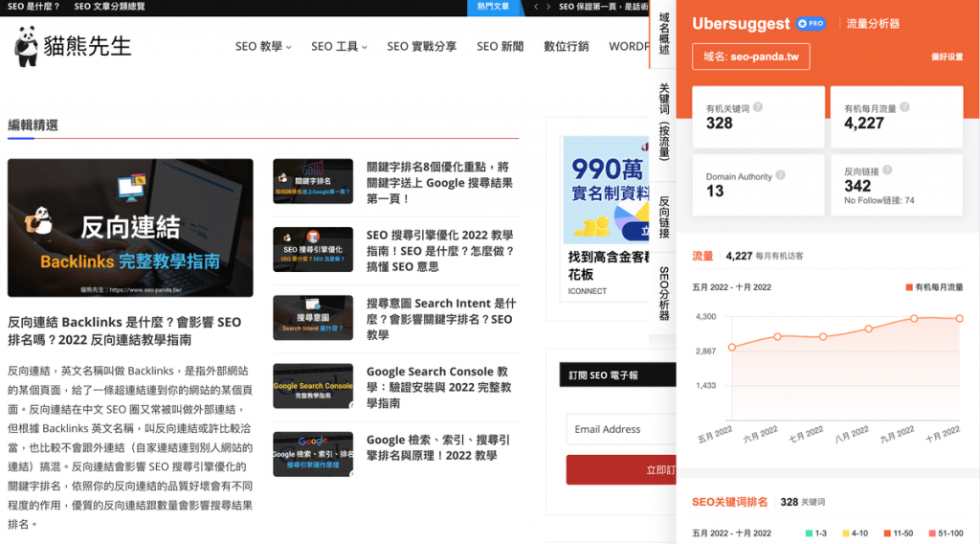
Task: Open article 關鍵字排名8個優化重點 title
Action: pos(439,183)
